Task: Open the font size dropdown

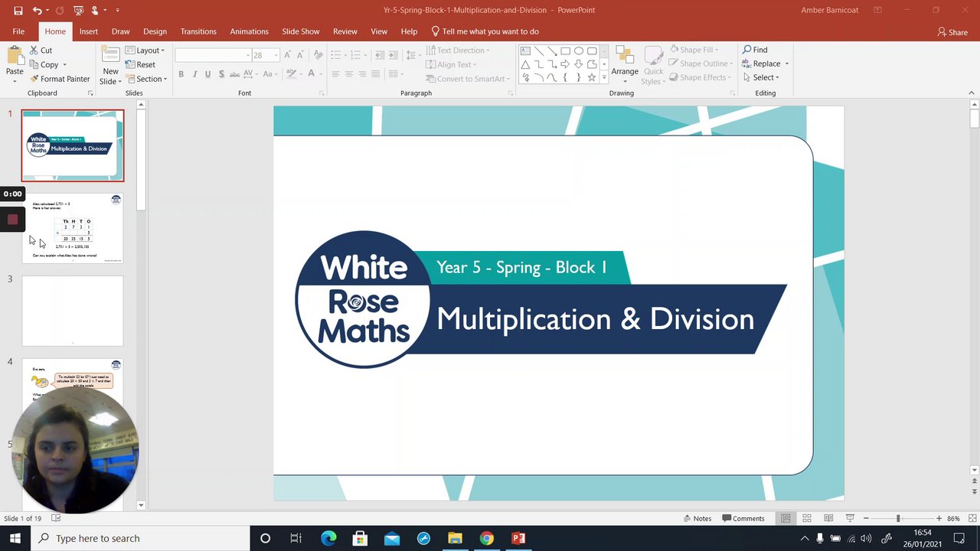Action: pyautogui.click(x=276, y=55)
